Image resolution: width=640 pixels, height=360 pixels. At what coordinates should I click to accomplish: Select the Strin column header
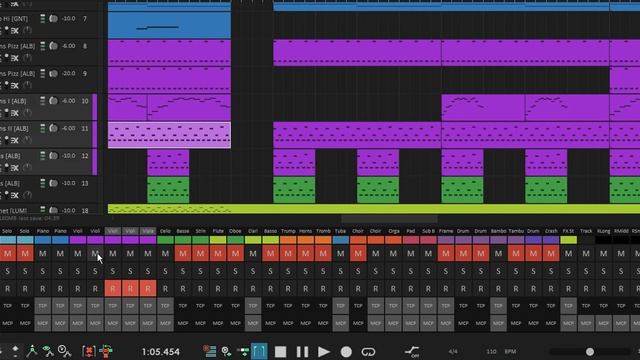coord(200,231)
